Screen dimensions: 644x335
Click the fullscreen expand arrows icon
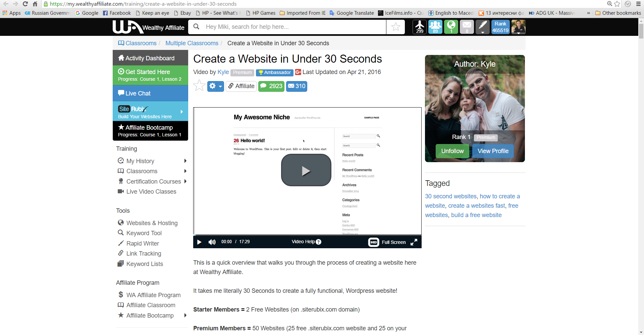414,242
